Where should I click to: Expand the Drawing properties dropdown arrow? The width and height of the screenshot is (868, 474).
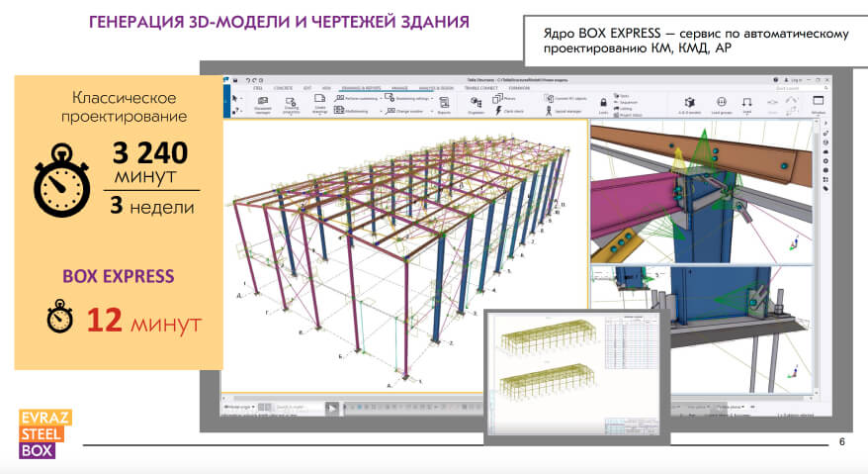tap(292, 115)
